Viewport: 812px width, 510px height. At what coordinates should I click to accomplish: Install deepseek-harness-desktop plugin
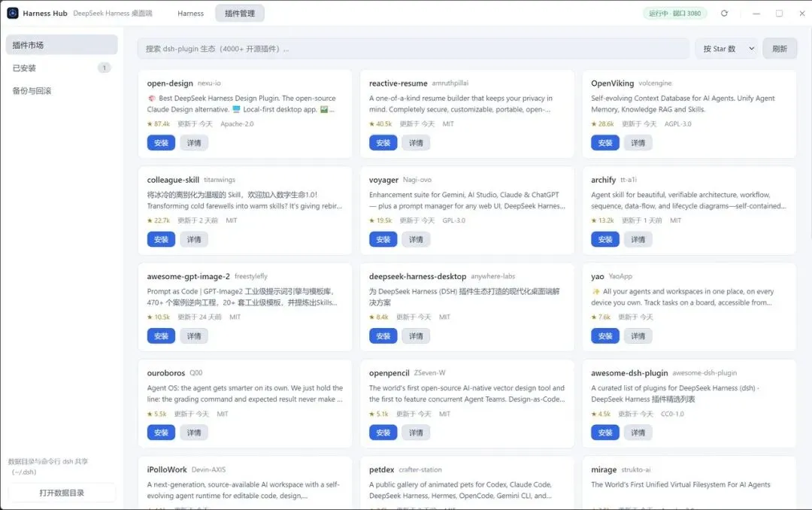click(x=383, y=336)
